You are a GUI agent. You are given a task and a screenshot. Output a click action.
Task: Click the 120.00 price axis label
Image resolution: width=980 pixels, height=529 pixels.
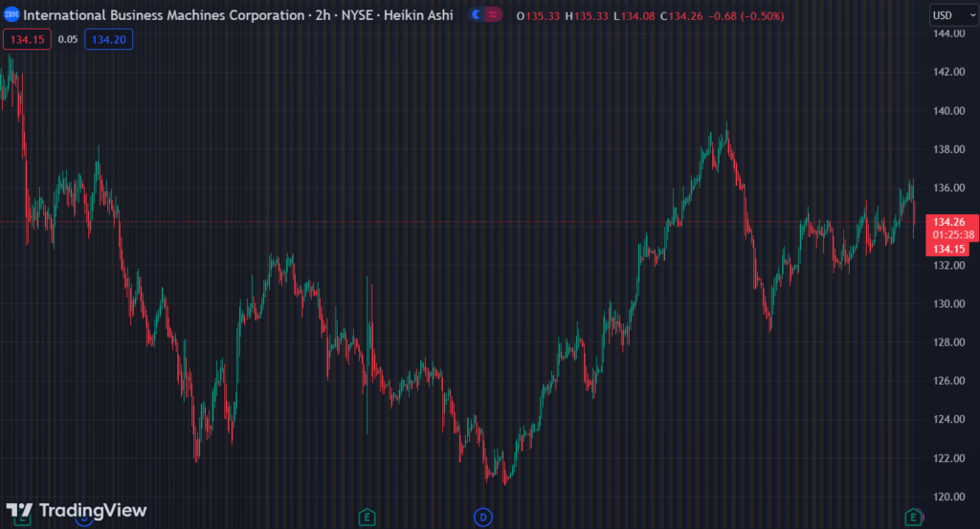click(948, 496)
